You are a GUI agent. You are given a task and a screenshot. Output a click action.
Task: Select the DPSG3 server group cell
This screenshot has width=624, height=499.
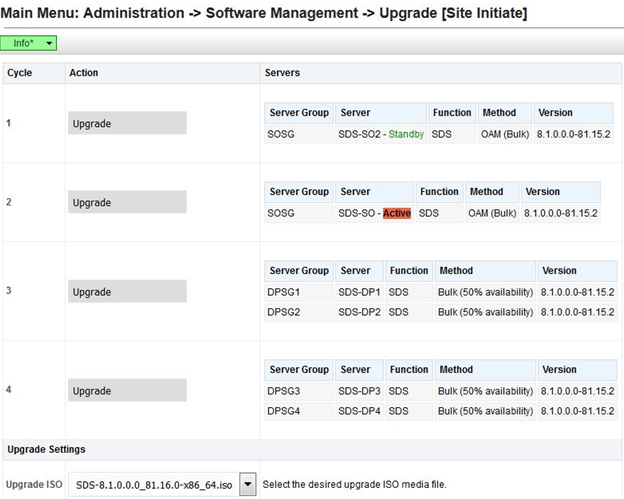pyautogui.click(x=299, y=391)
